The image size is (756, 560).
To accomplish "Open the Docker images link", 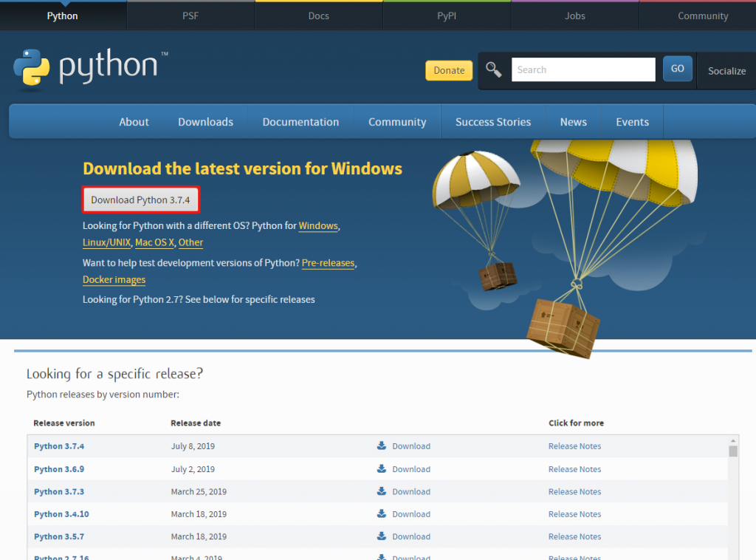I will coord(114,280).
